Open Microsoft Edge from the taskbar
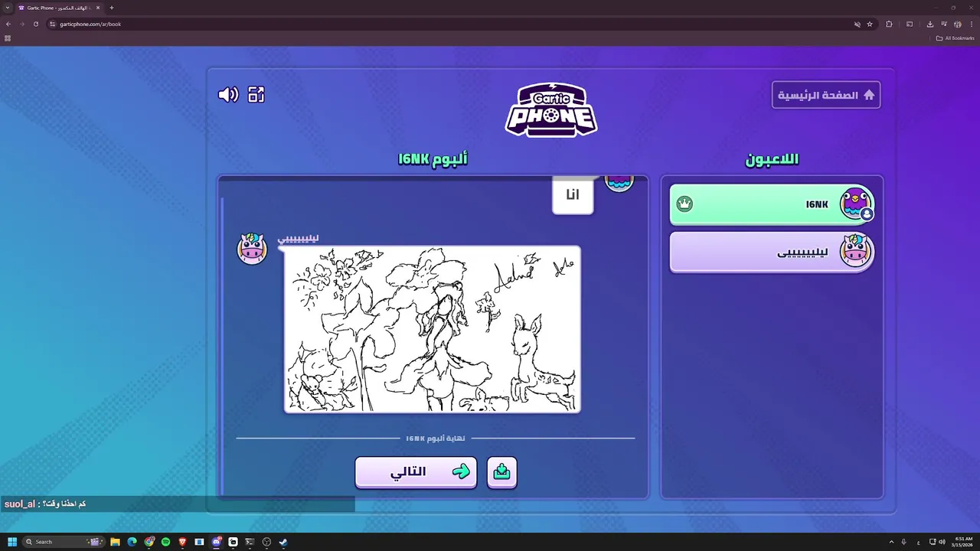 pos(132,542)
